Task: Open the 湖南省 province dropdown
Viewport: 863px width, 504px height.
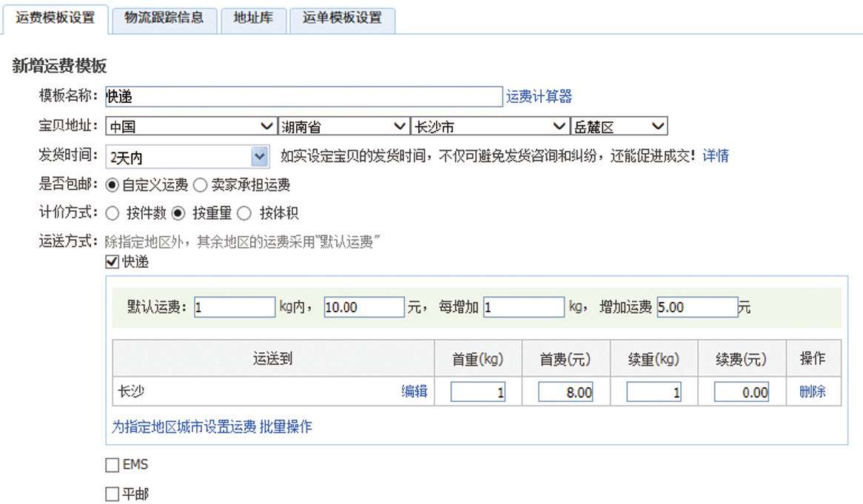Action: [343, 127]
